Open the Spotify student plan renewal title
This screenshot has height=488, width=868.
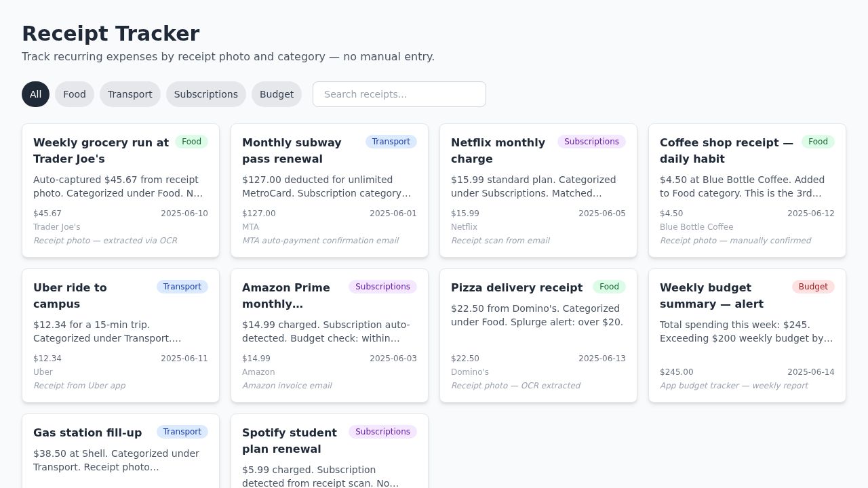coord(290,441)
